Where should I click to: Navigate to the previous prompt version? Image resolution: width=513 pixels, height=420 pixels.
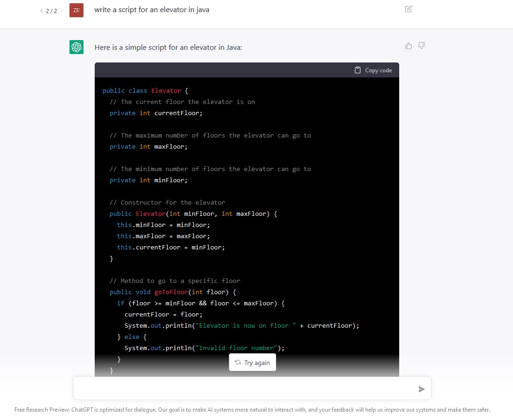point(41,10)
